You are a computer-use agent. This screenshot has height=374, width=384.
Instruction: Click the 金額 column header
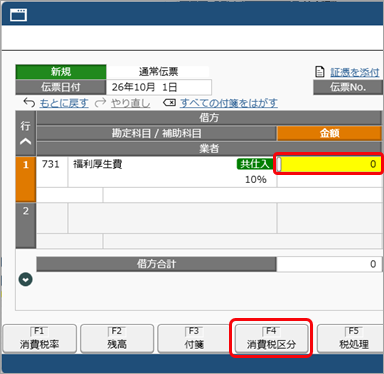tap(329, 133)
